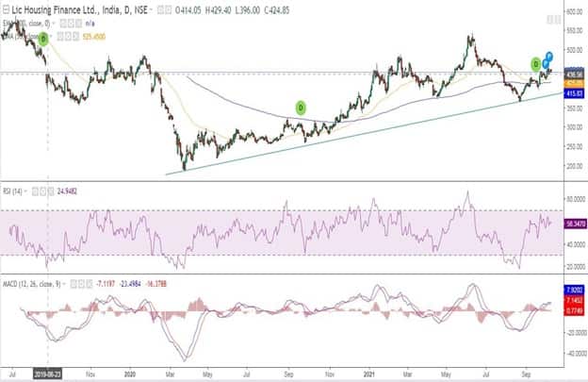Click the RSI value 24.9482

[67, 191]
